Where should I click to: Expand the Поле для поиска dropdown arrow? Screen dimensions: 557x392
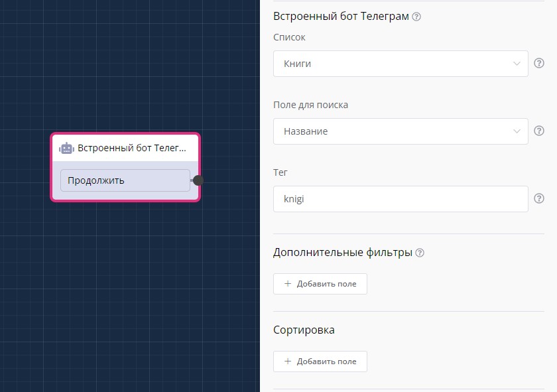coord(517,131)
